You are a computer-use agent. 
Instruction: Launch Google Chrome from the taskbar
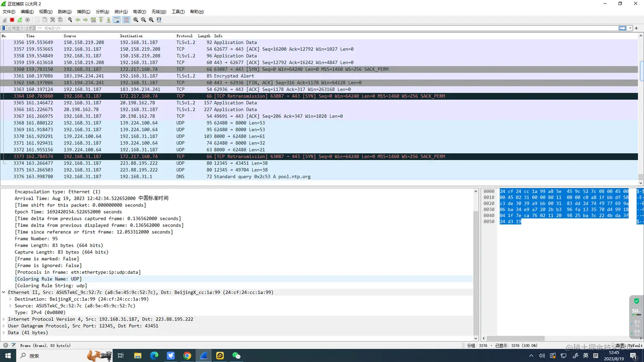click(x=187, y=356)
